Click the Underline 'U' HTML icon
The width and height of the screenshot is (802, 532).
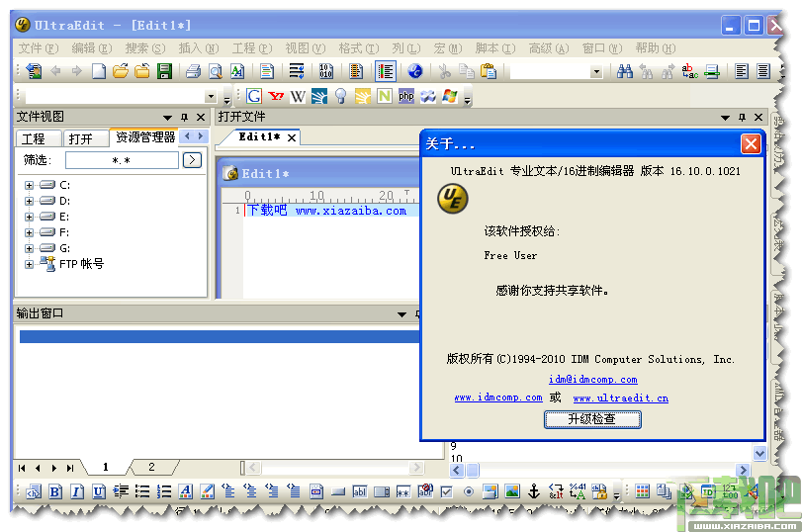point(99,491)
